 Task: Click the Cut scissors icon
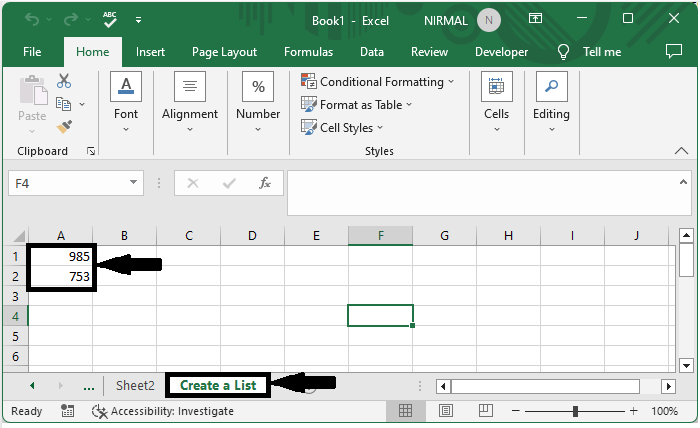pos(64,81)
